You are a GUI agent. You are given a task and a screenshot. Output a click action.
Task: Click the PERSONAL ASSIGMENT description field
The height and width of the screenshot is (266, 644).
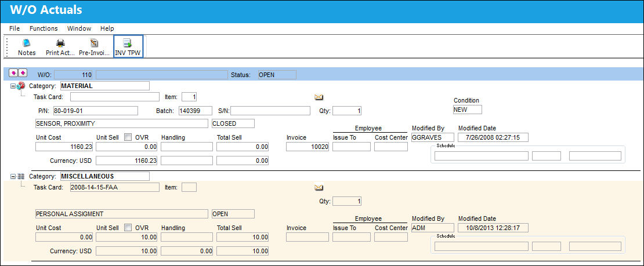pos(122,213)
